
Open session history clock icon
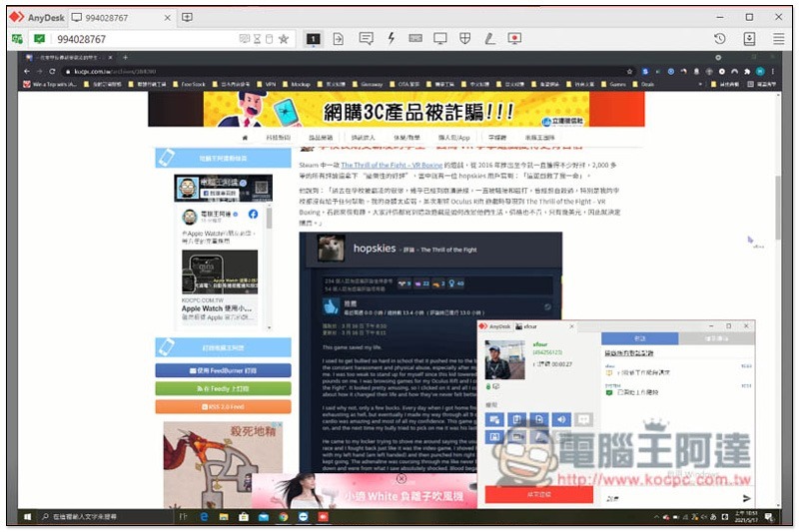coord(720,39)
